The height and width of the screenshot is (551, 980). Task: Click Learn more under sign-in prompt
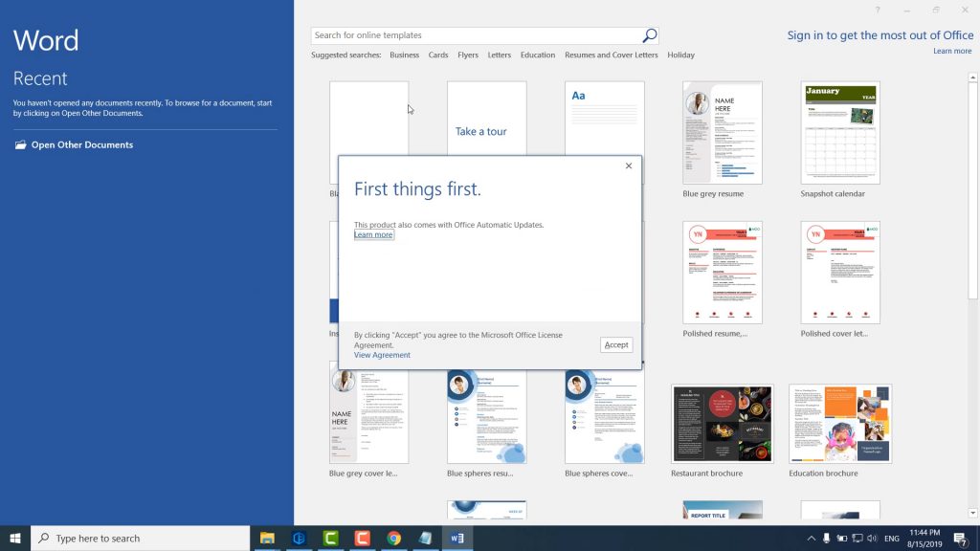click(x=952, y=52)
